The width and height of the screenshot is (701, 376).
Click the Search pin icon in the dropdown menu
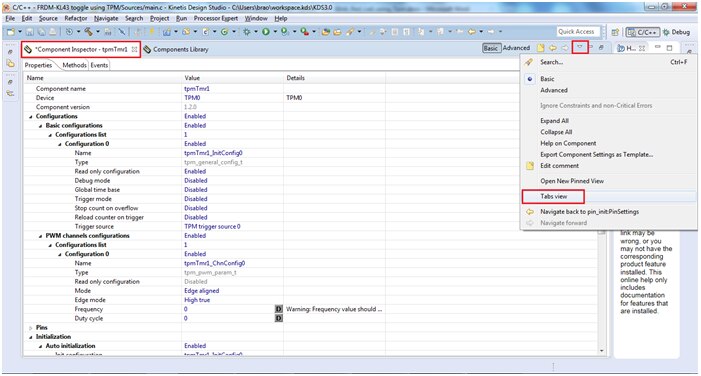(529, 63)
